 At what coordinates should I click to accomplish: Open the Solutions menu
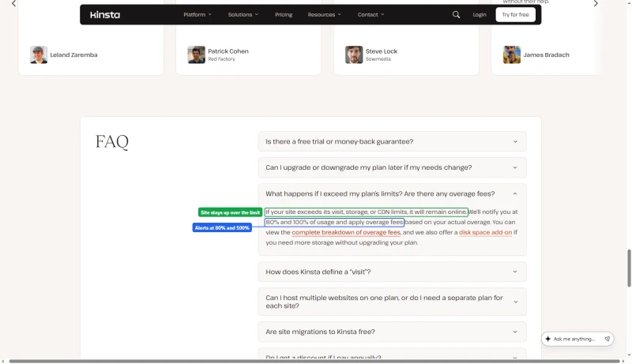(243, 14)
